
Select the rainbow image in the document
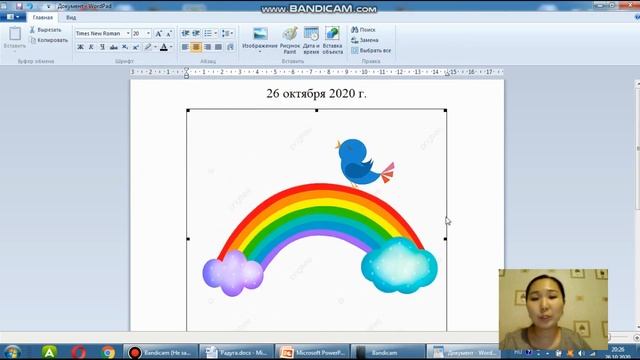(317, 220)
